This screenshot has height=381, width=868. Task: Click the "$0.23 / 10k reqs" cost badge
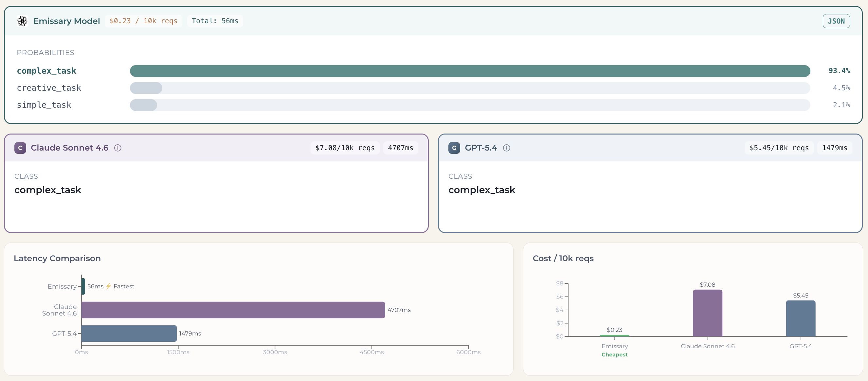[x=144, y=21]
